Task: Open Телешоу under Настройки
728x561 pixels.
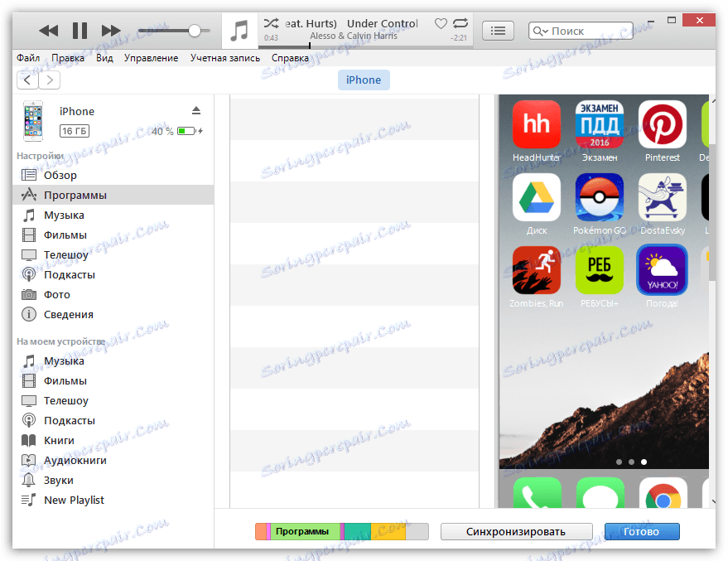Action: coord(113,255)
